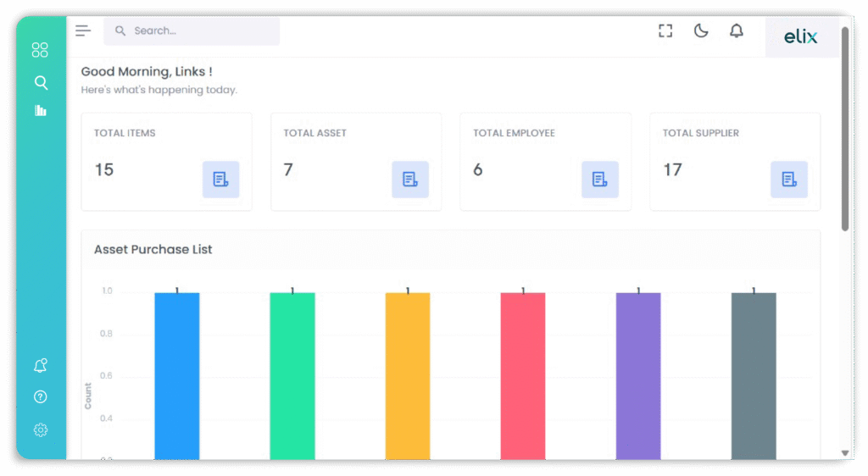
Task: Open the settings gear in sidebar
Action: pyautogui.click(x=40, y=429)
